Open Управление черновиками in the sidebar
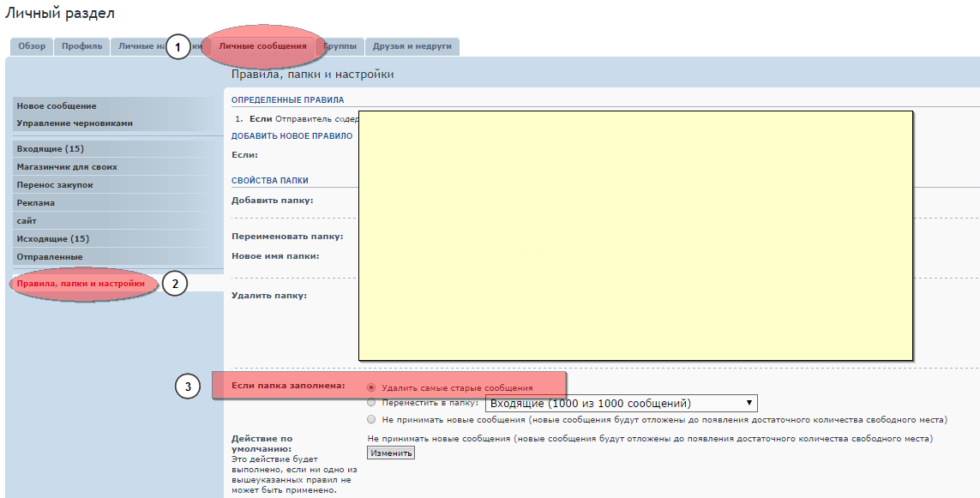 pyautogui.click(x=75, y=123)
